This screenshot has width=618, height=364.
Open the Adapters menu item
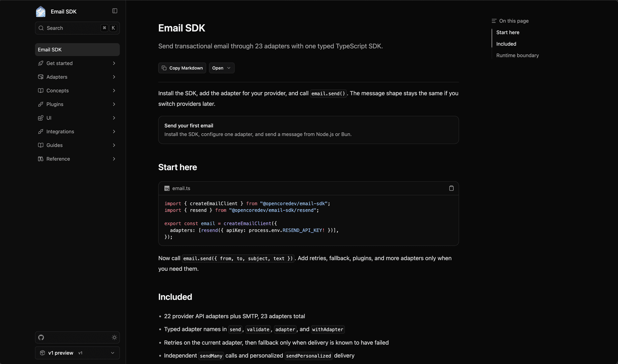77,77
